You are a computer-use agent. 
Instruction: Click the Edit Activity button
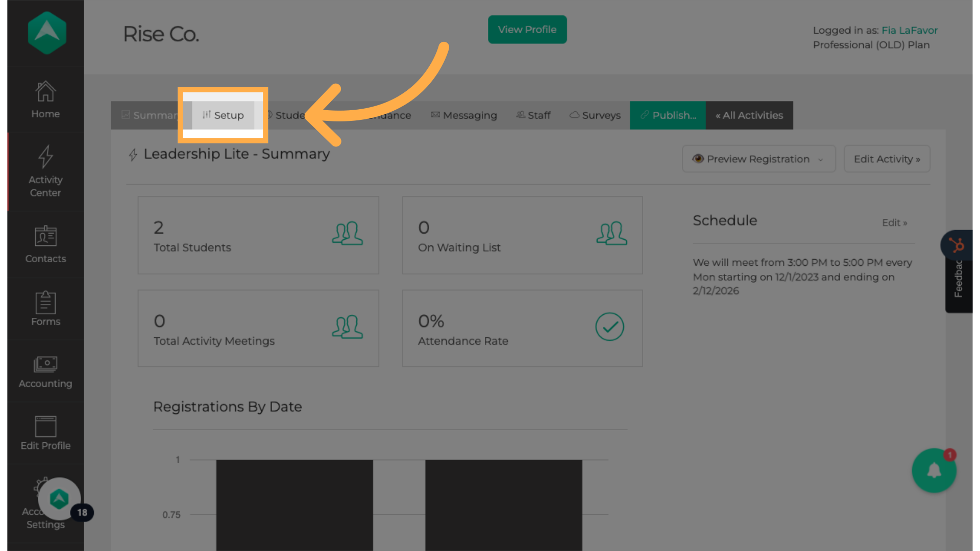click(x=887, y=159)
